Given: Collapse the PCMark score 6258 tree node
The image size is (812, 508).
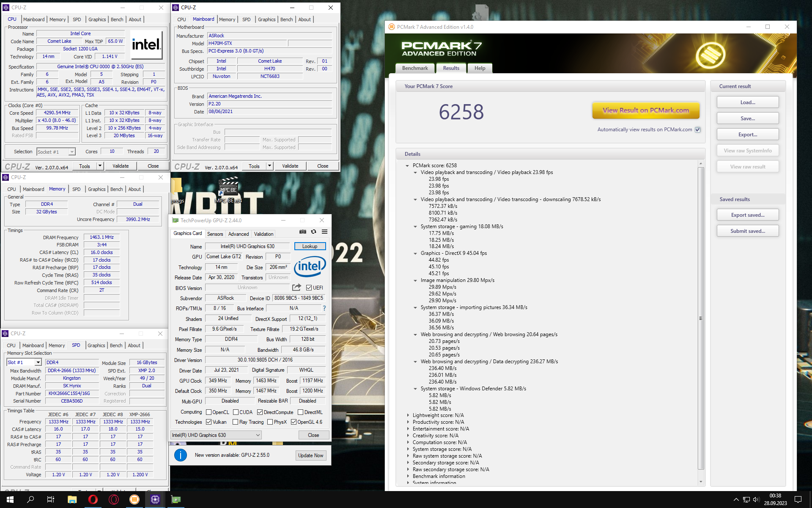Looking at the screenshot, I should (407, 166).
